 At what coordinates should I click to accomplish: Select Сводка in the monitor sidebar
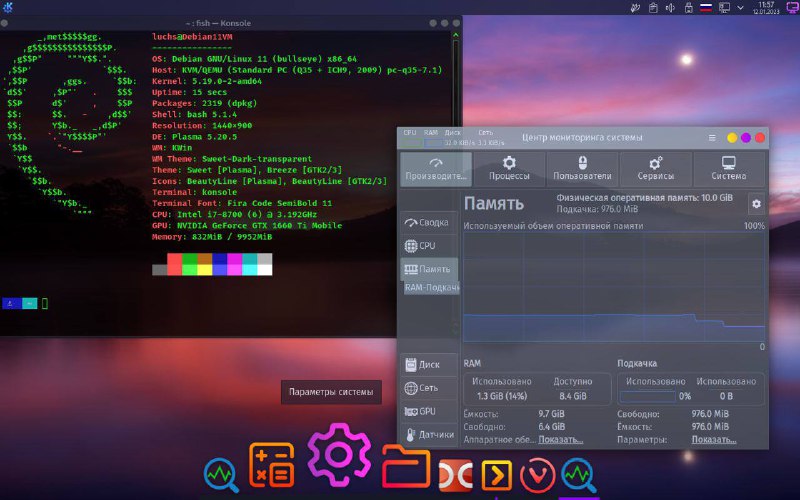pyautogui.click(x=429, y=222)
